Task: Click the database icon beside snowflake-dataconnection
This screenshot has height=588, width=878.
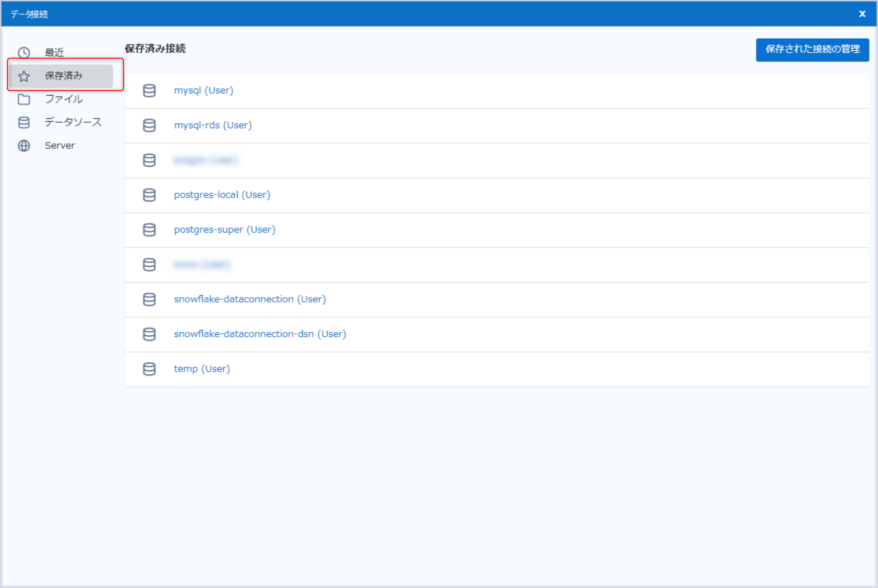Action: click(149, 299)
